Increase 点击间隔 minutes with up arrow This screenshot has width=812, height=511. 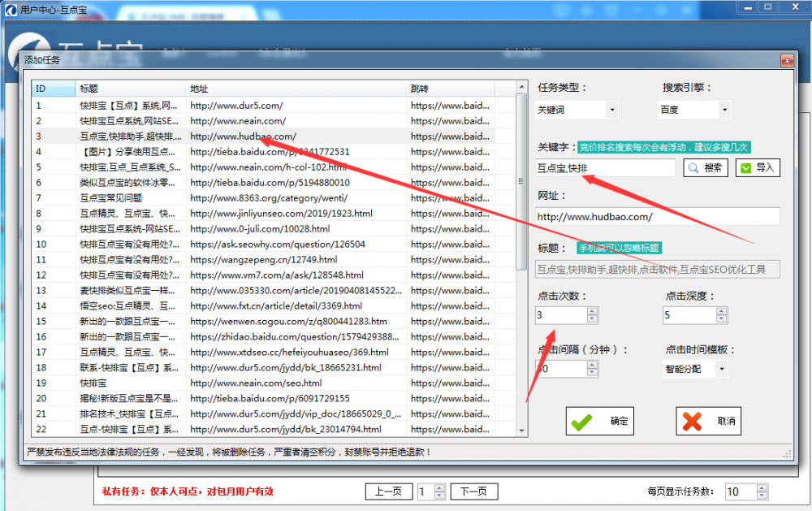click(593, 366)
